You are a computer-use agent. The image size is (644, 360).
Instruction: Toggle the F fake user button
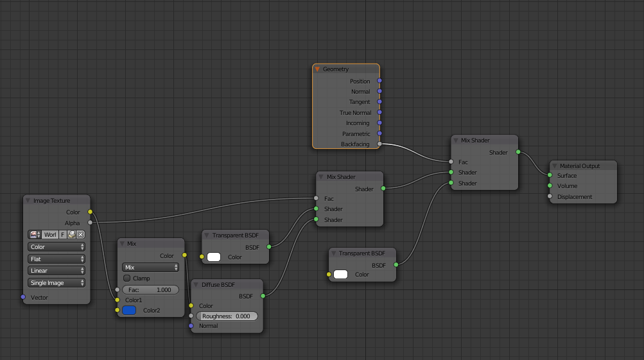tap(63, 235)
